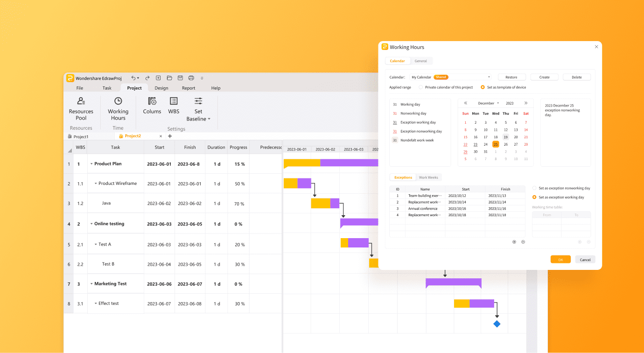The height and width of the screenshot is (353, 644).
Task: Click the redo arrow in title bar
Action: click(147, 78)
